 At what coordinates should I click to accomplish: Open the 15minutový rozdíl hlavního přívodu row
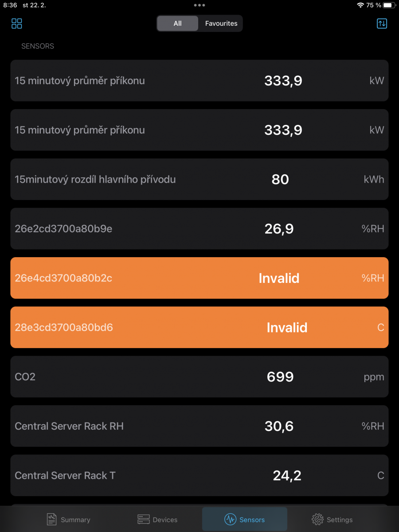199,179
